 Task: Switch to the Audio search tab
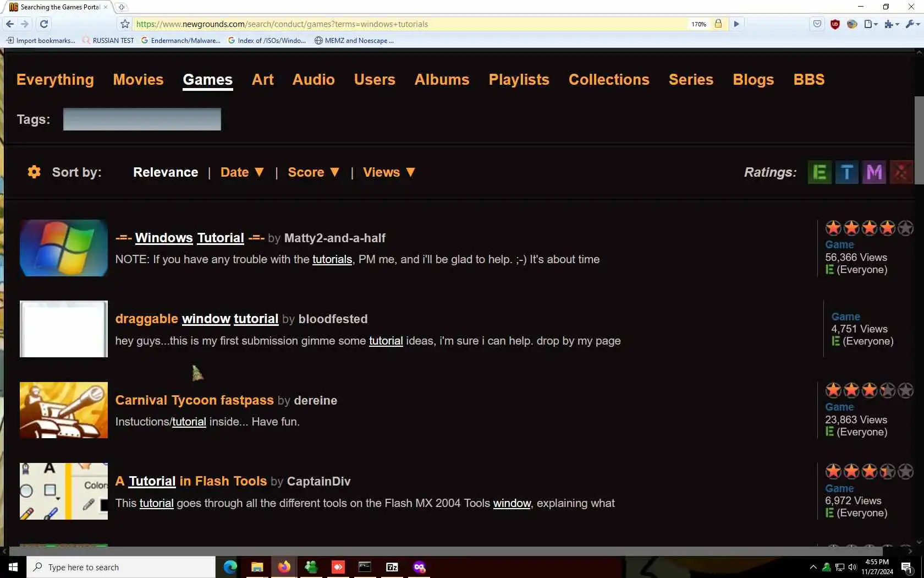[x=313, y=79]
